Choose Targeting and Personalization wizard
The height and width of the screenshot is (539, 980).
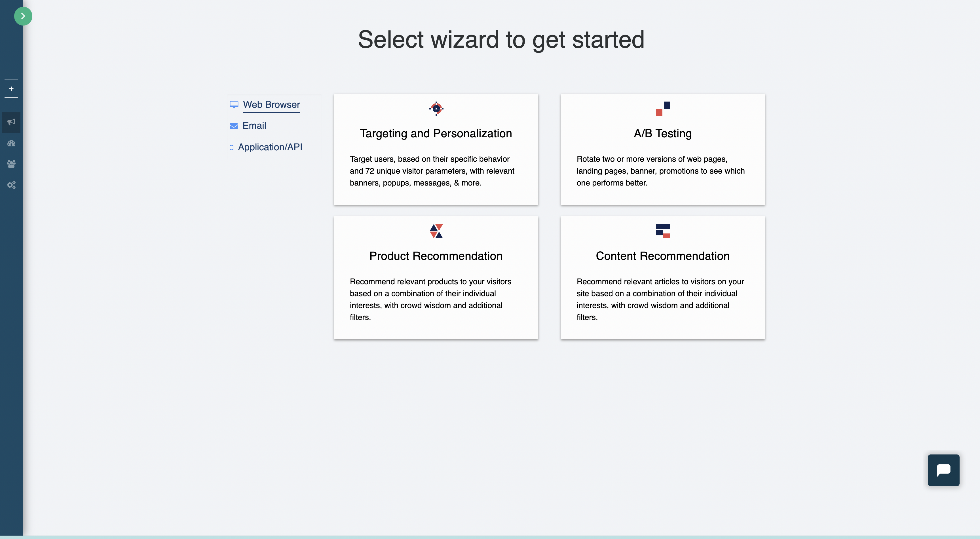[436, 149]
